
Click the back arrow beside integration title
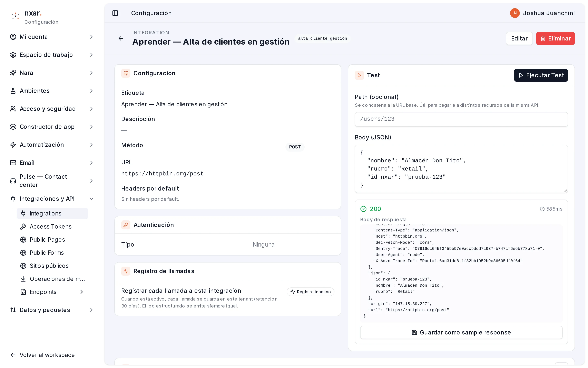121,38
